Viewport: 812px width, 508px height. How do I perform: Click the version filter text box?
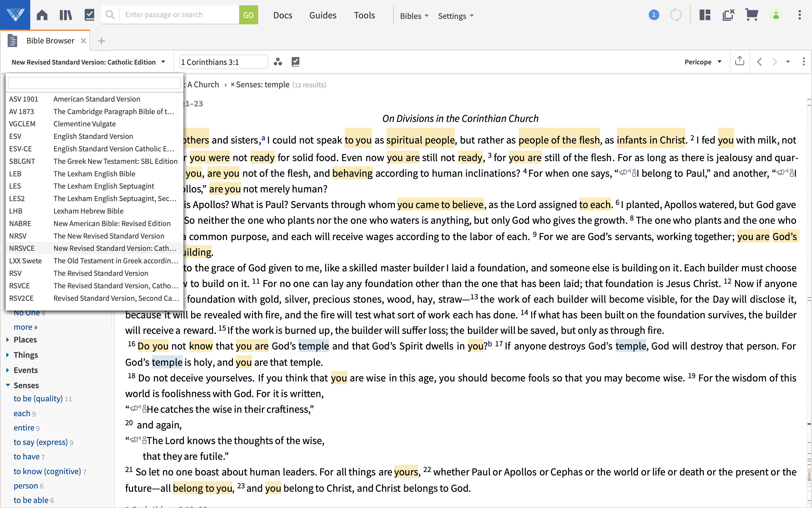(94, 83)
